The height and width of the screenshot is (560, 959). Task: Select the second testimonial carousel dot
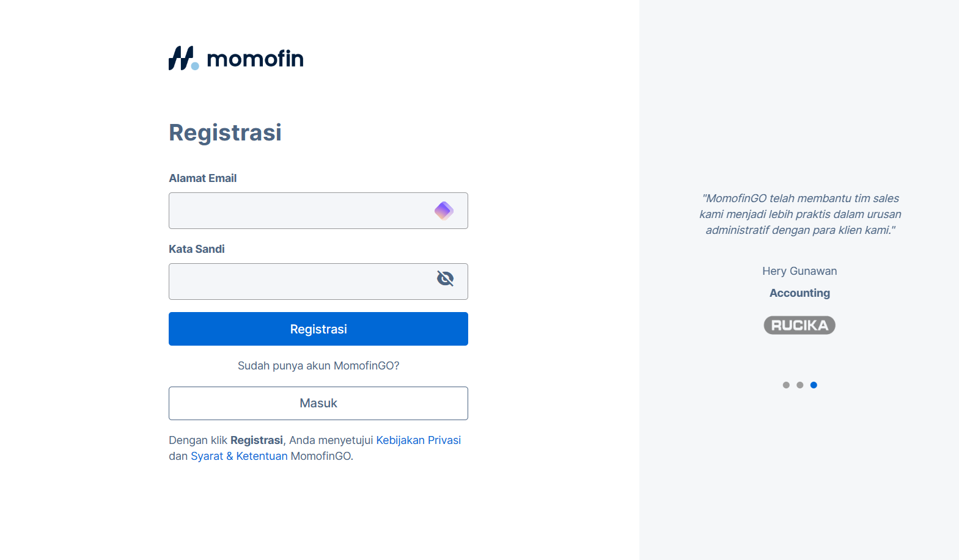799,385
